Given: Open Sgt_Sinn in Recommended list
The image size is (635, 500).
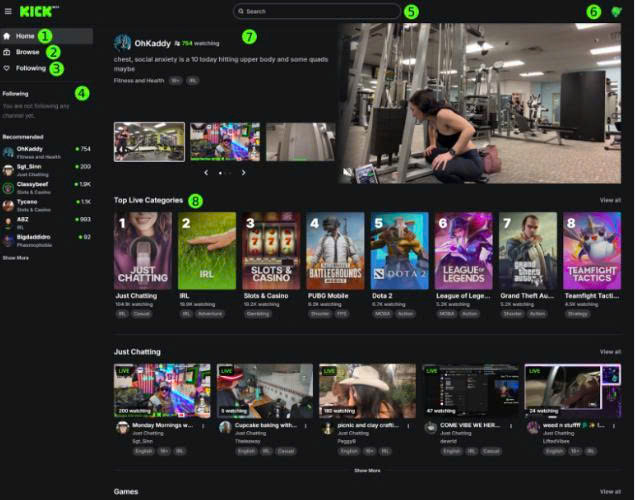Looking at the screenshot, I should tap(47, 170).
